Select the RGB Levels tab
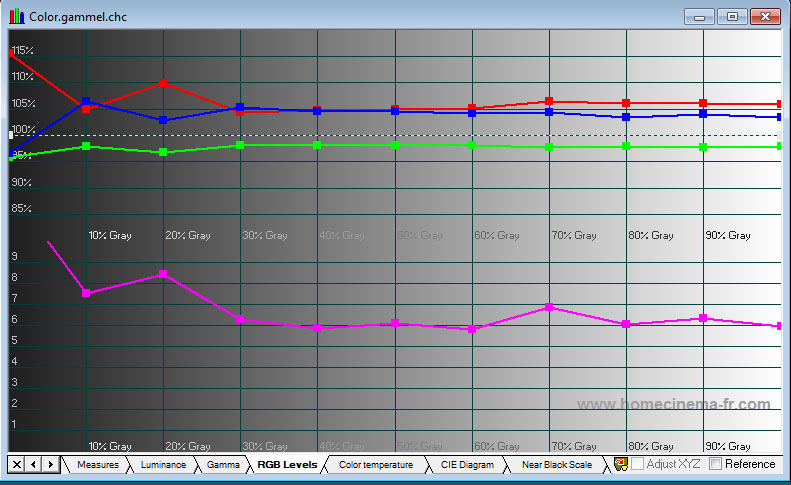Image resolution: width=791 pixels, height=485 pixels. 287,465
